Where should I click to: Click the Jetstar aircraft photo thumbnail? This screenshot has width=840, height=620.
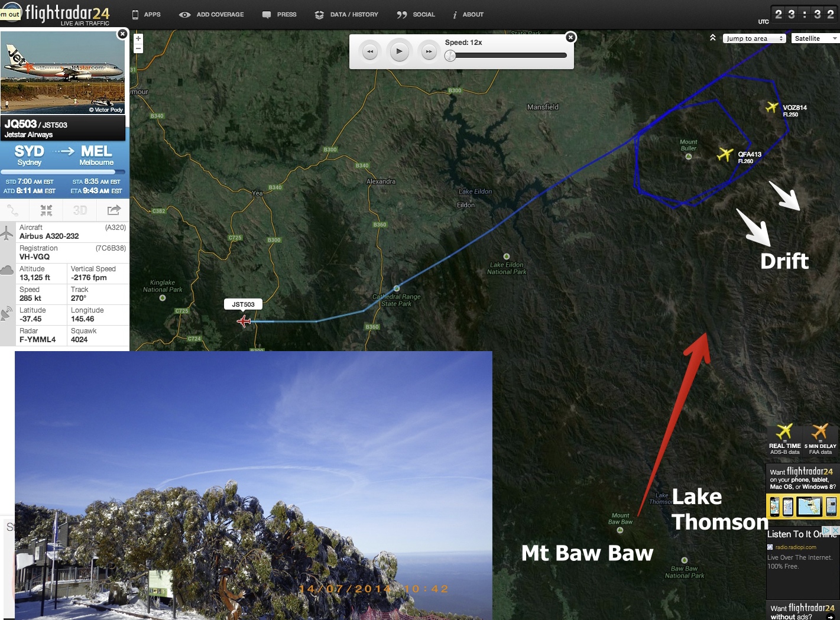point(63,72)
